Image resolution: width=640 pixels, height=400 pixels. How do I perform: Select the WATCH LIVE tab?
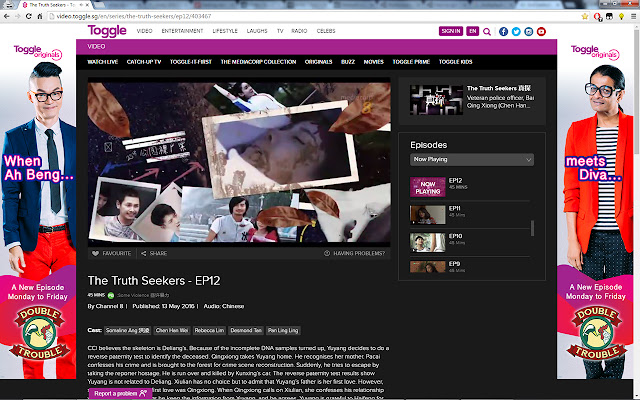pos(102,62)
